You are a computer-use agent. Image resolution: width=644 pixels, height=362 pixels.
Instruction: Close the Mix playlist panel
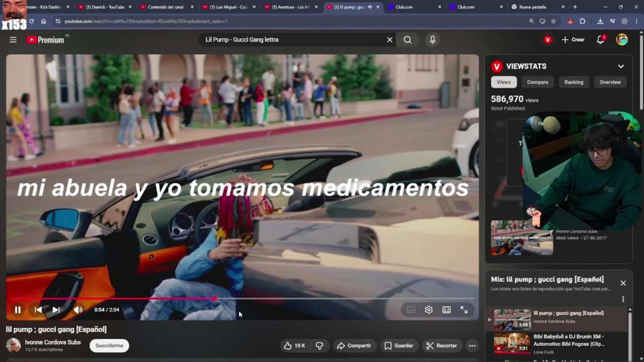tap(623, 283)
